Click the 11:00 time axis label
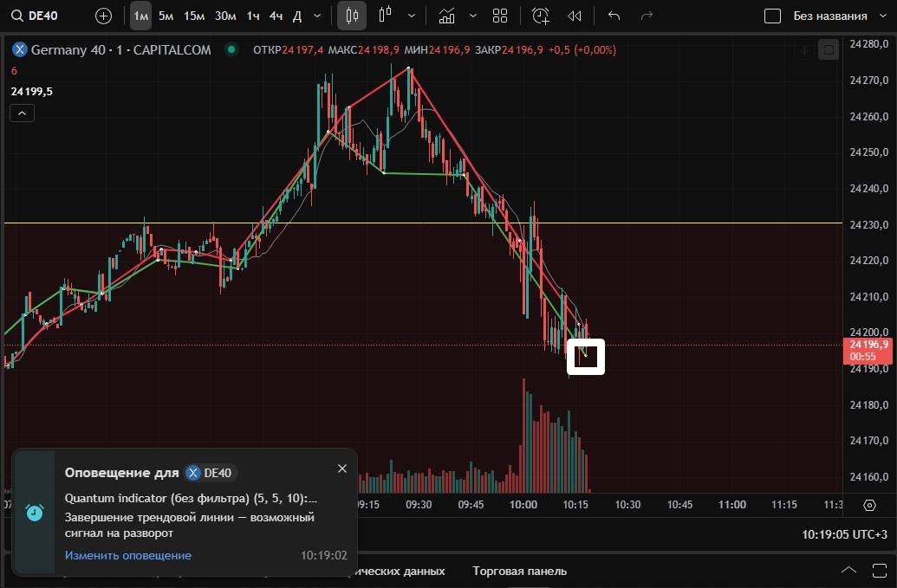This screenshot has width=897, height=588. [731, 505]
